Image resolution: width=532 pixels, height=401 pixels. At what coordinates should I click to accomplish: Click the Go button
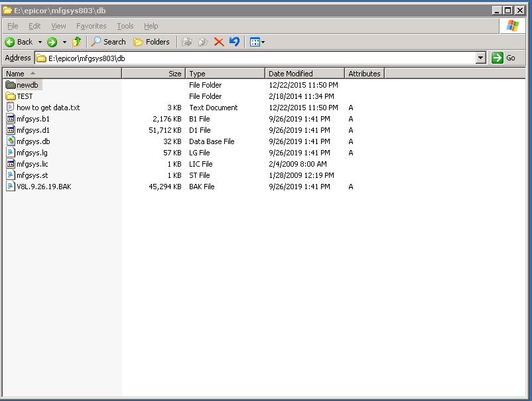click(x=504, y=58)
